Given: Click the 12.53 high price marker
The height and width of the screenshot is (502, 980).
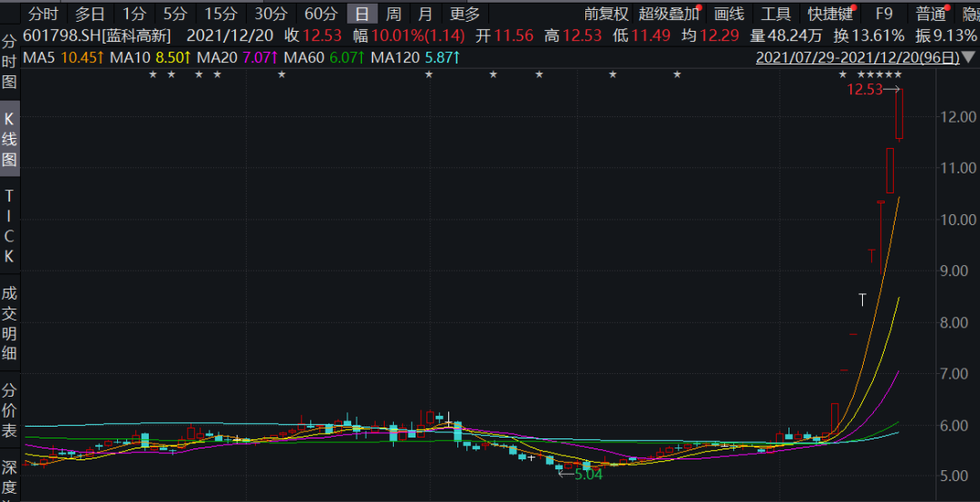Looking at the screenshot, I should point(865,90).
